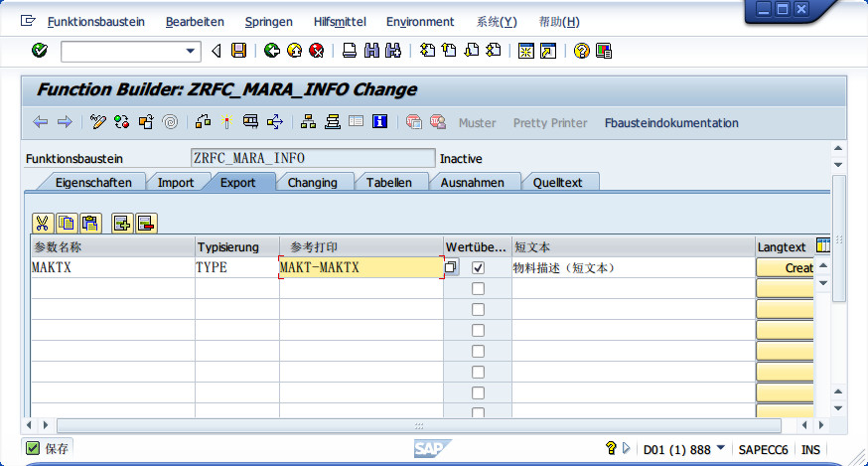
Task: Click the First Page icon
Action: 427,51
